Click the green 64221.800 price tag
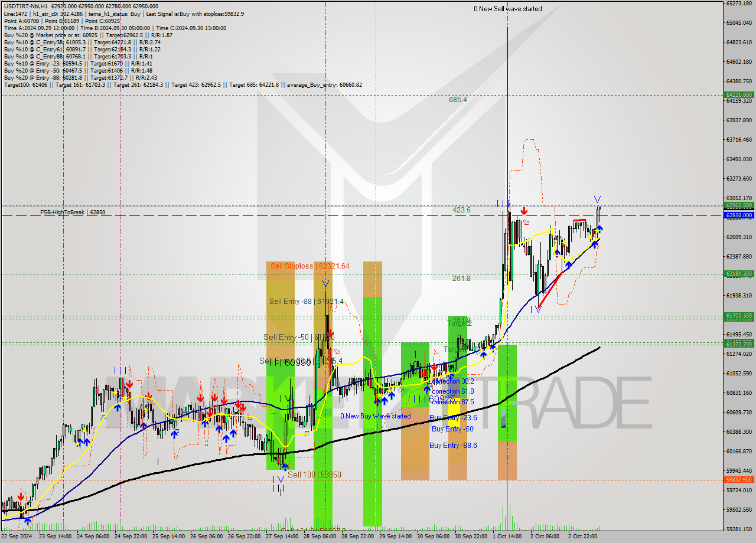The image size is (756, 543). pyautogui.click(x=738, y=94)
